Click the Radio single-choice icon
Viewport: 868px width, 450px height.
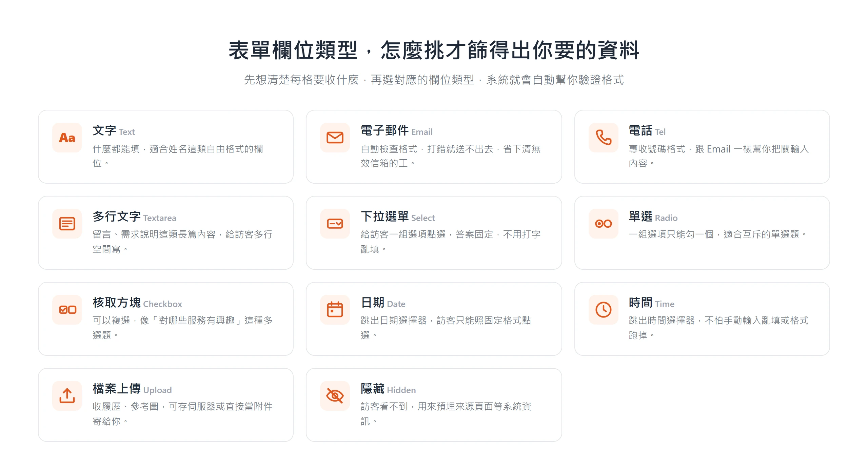[x=604, y=224]
